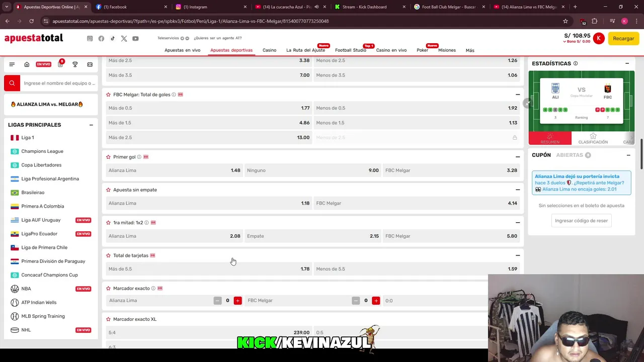Open the X (Twitter) icon in header
644x362 pixels.
[x=124, y=38]
